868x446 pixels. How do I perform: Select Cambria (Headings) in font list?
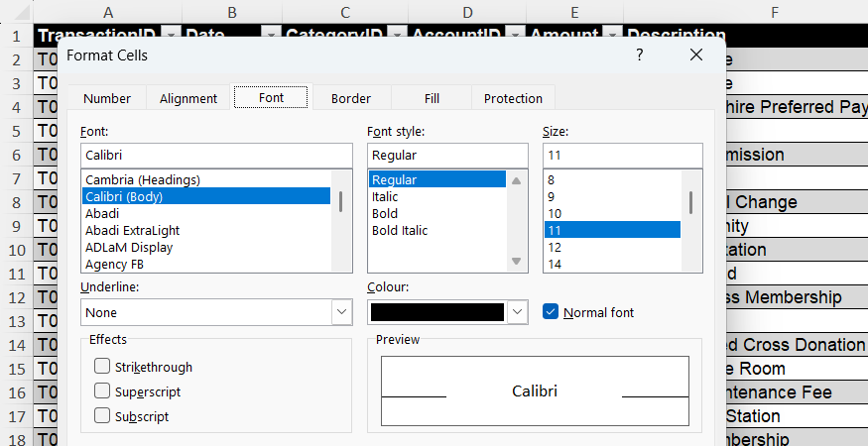point(206,179)
